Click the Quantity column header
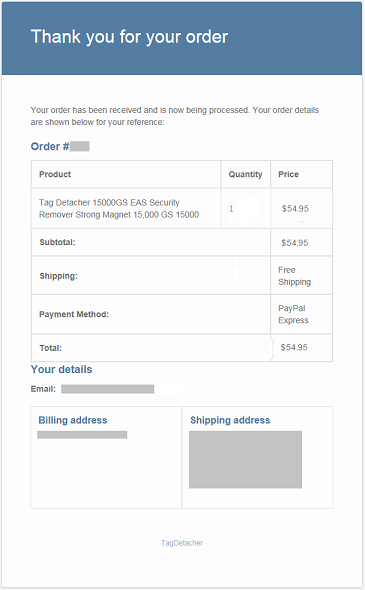This screenshot has width=365, height=590. [x=245, y=174]
